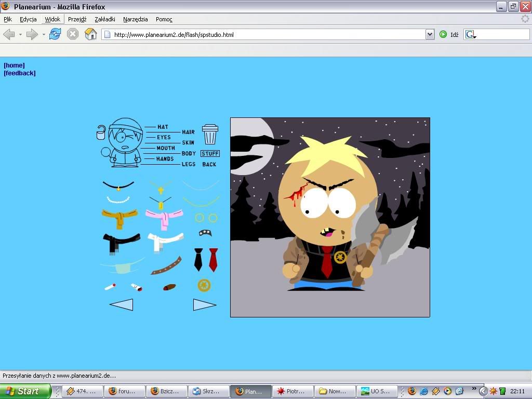
Task: Select the LEGS category
Action: point(189,164)
